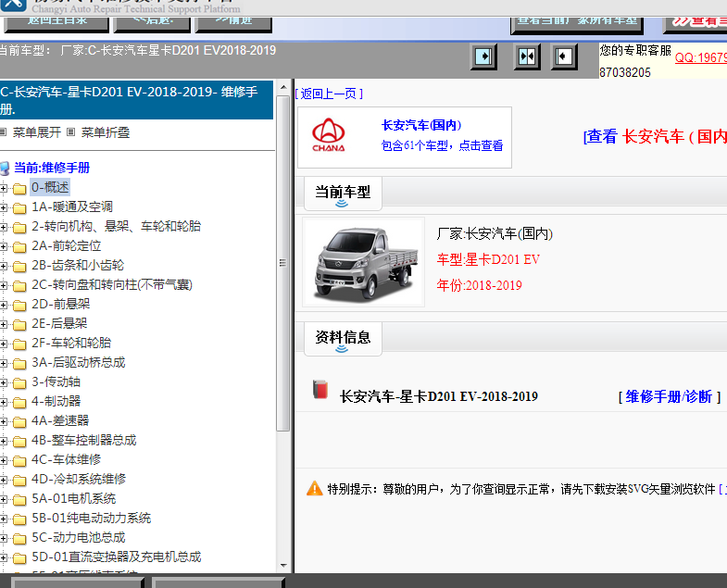Click the folder icon for 5A-01电机系统
The image size is (727, 588).
[19, 500]
